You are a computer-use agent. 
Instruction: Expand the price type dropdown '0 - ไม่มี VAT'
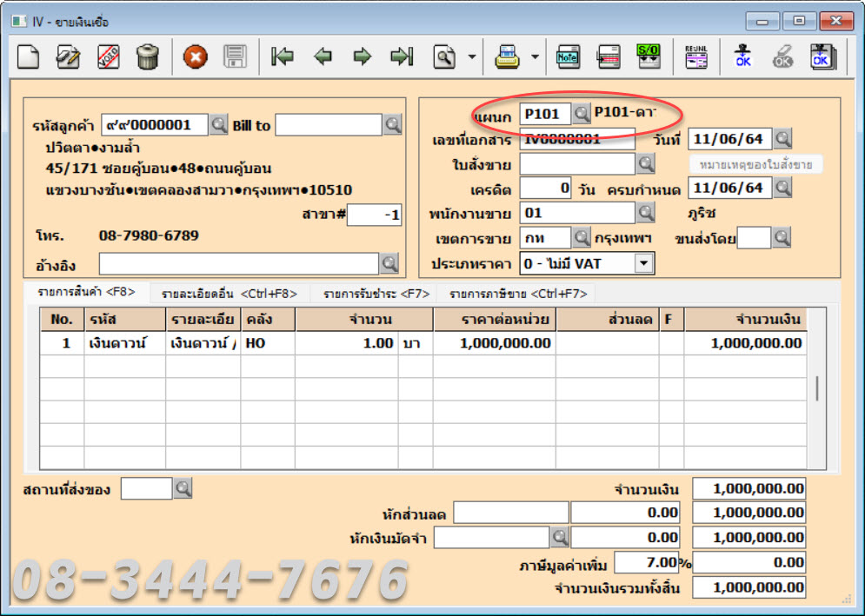click(x=644, y=263)
